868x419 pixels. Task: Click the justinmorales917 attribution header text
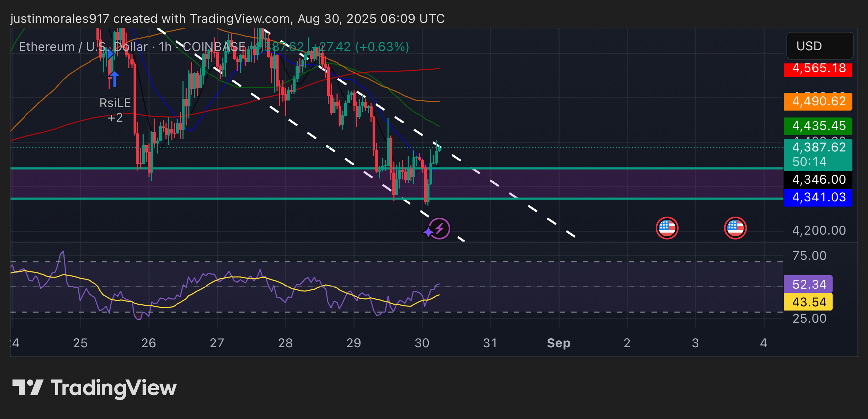pos(227,18)
